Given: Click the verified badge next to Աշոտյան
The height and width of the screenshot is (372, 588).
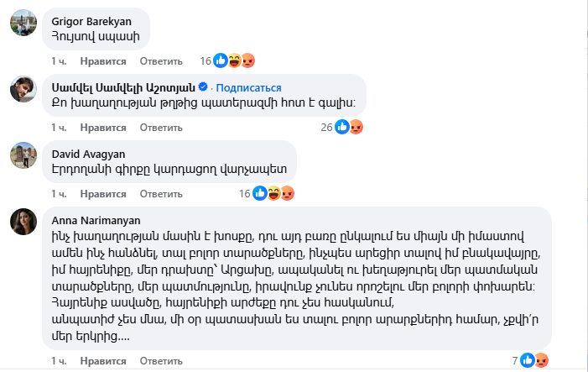Looking at the screenshot, I should 215,86.
